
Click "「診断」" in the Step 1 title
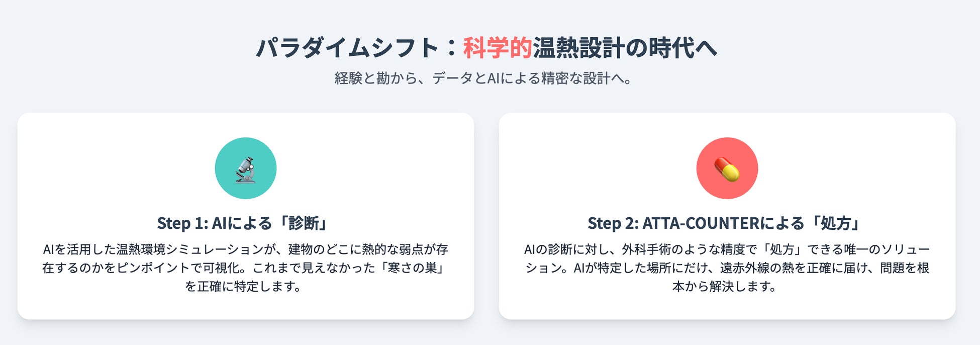coord(305,223)
